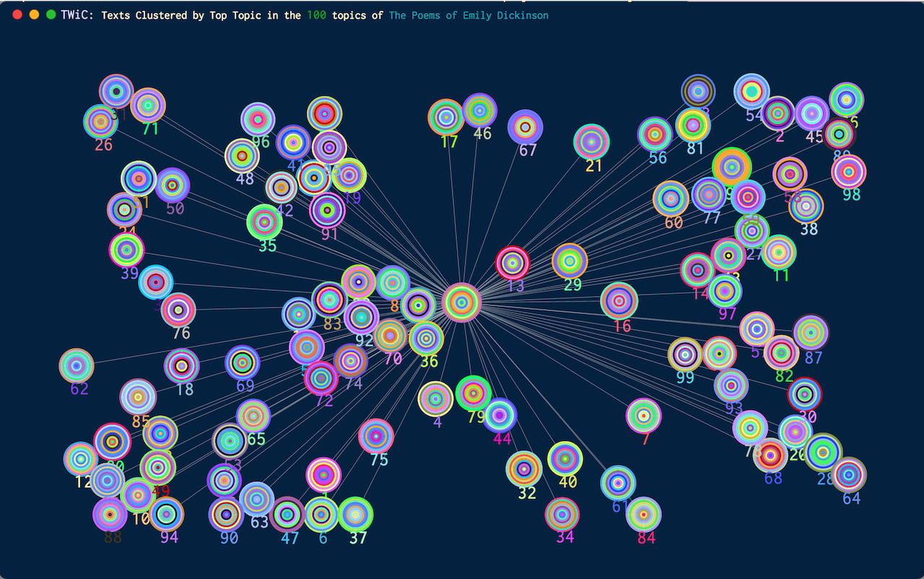Select topic cluster circle labeled 50
The height and width of the screenshot is (579, 924).
[x=172, y=186]
